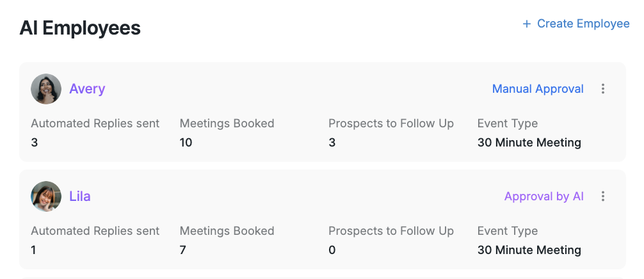Select Lila's Meetings Booked count of 7
This screenshot has width=644, height=279.
pos(183,250)
